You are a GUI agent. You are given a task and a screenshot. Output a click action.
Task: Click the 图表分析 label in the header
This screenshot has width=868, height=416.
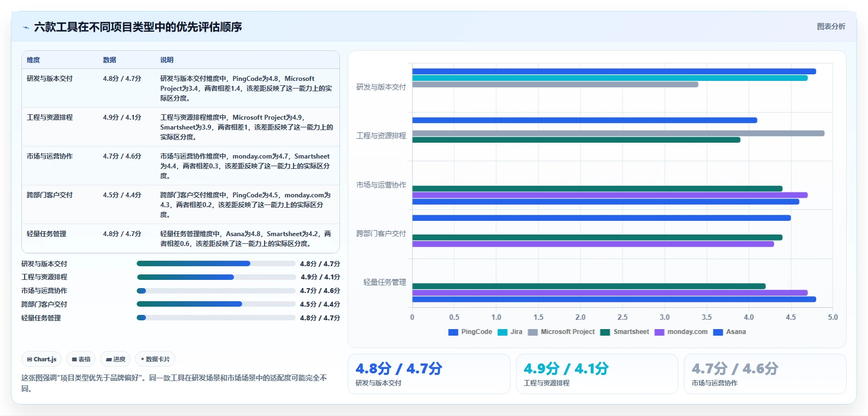831,26
